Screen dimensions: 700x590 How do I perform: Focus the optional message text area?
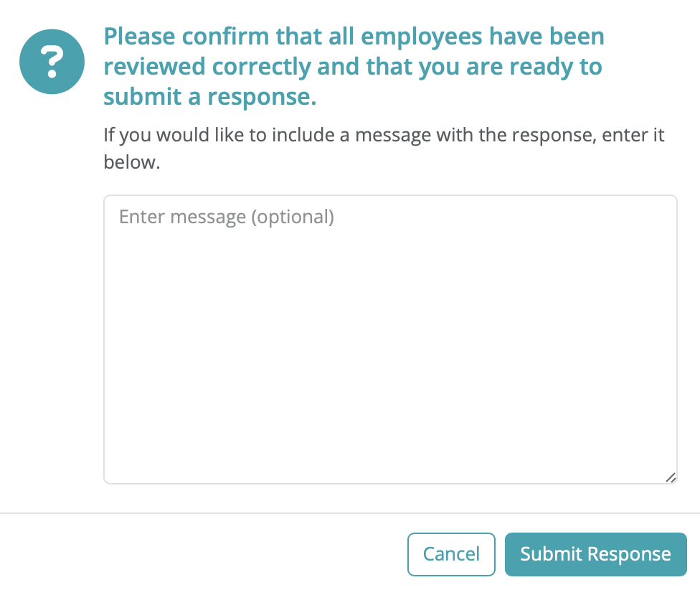tap(390, 340)
